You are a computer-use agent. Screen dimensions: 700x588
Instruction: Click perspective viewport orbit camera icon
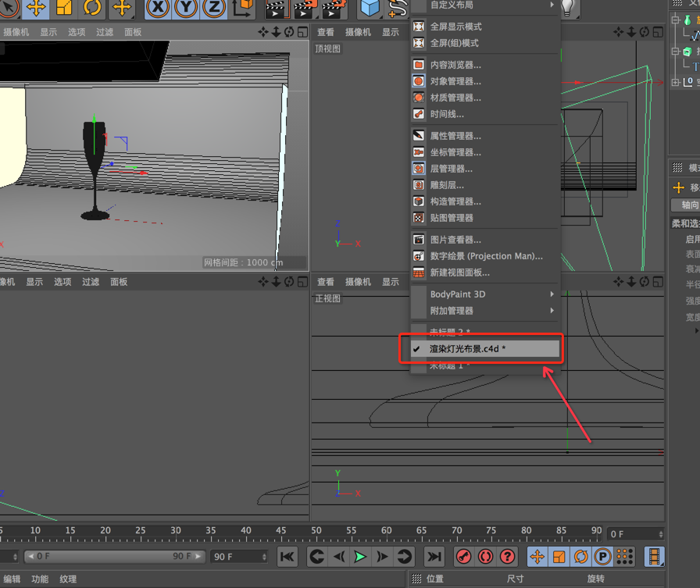(x=289, y=32)
